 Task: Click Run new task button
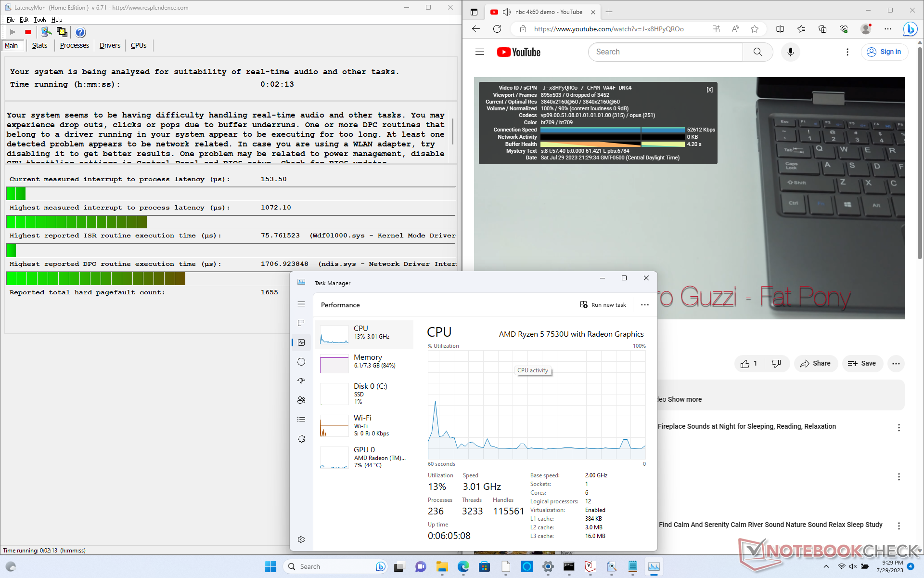pos(603,305)
